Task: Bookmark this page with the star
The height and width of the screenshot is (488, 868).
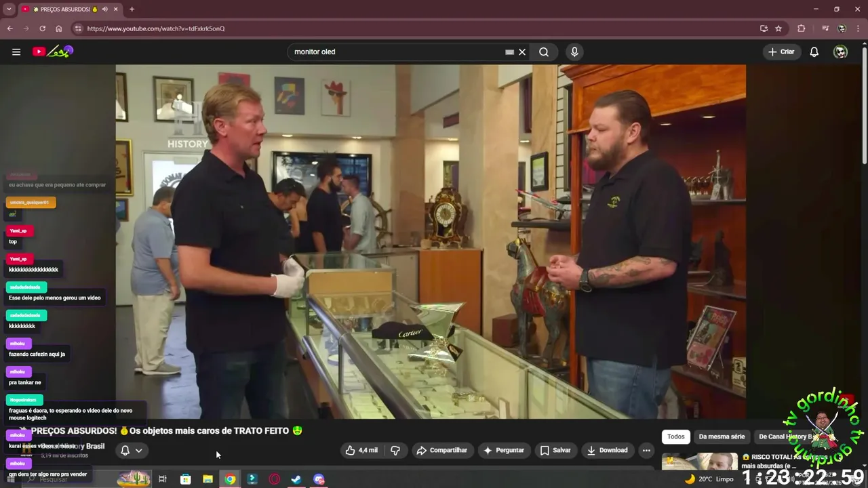Action: pos(778,28)
